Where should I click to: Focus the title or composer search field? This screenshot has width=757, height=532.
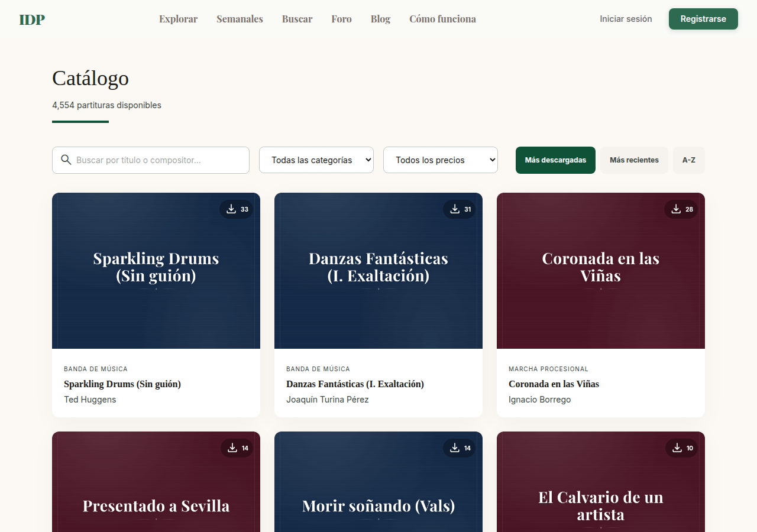tap(151, 160)
